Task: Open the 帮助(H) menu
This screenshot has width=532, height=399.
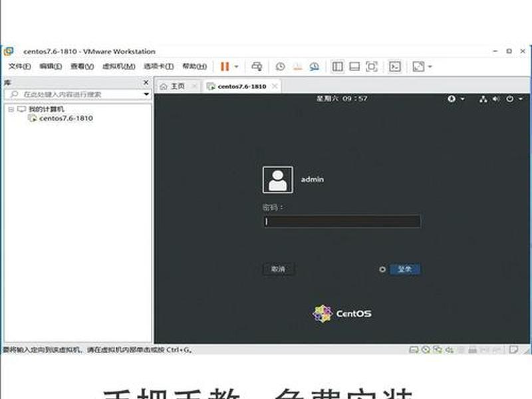Action: (x=194, y=66)
